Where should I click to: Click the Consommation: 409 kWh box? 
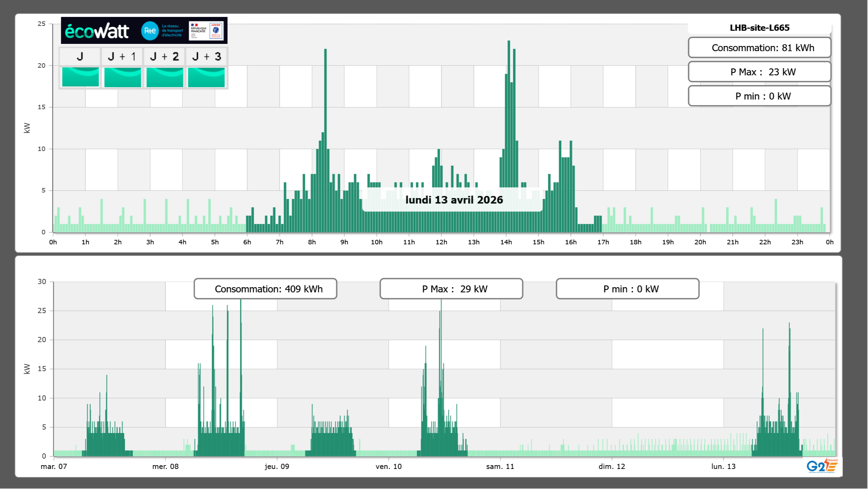265,289
